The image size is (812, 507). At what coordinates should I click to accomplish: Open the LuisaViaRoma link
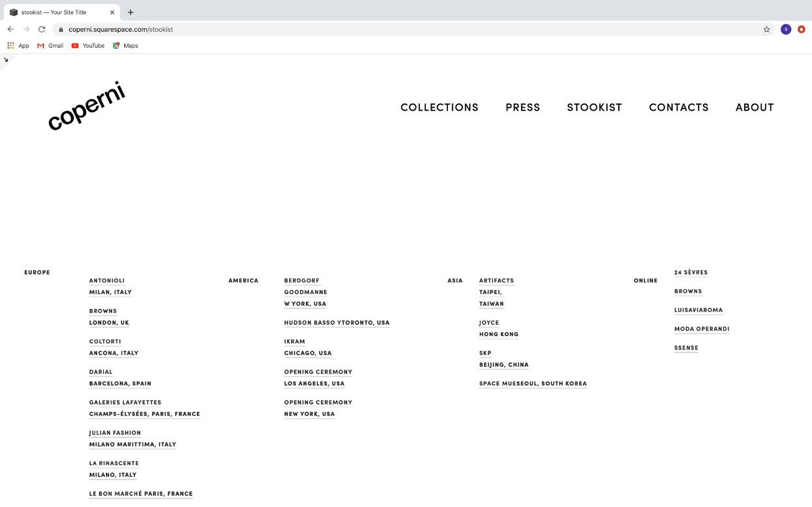click(x=699, y=311)
